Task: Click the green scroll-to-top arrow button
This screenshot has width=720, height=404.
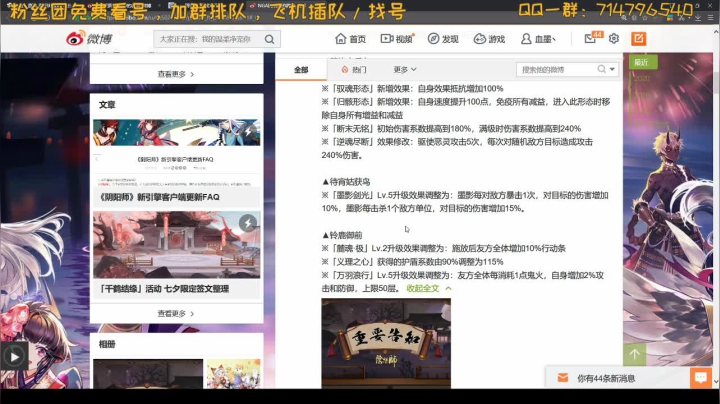Action: tap(635, 354)
